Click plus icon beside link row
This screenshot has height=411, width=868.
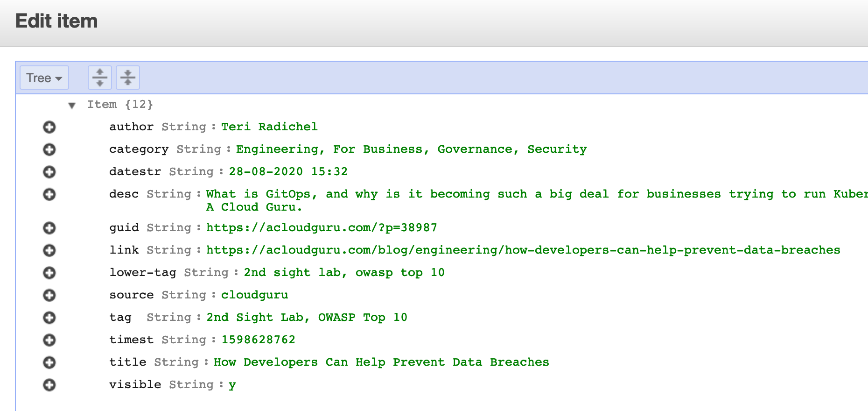[49, 250]
